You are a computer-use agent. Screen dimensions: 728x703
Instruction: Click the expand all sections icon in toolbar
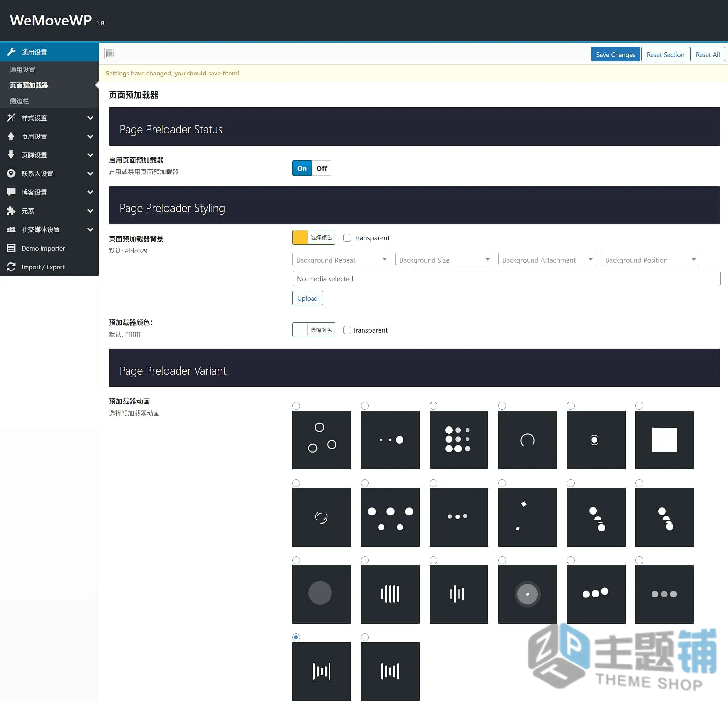pos(110,54)
